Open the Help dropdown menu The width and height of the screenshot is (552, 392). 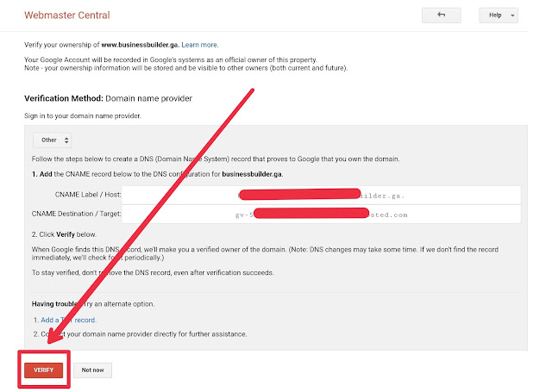click(499, 16)
